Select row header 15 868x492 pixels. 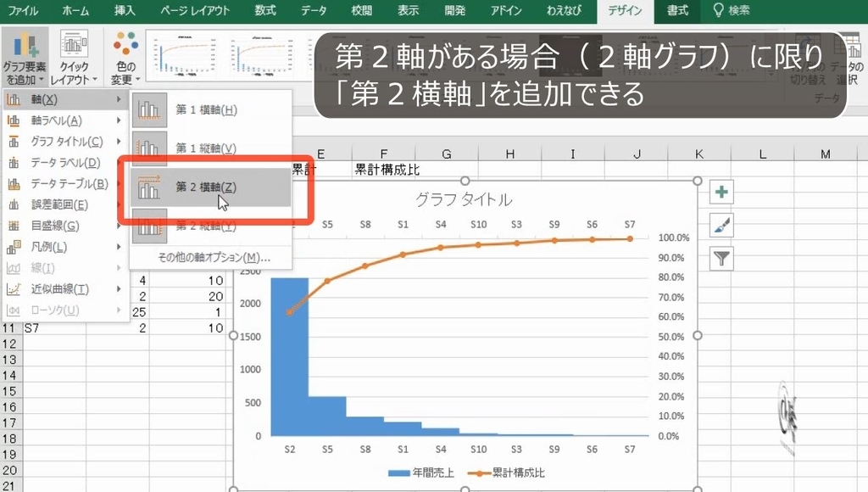coord(9,391)
